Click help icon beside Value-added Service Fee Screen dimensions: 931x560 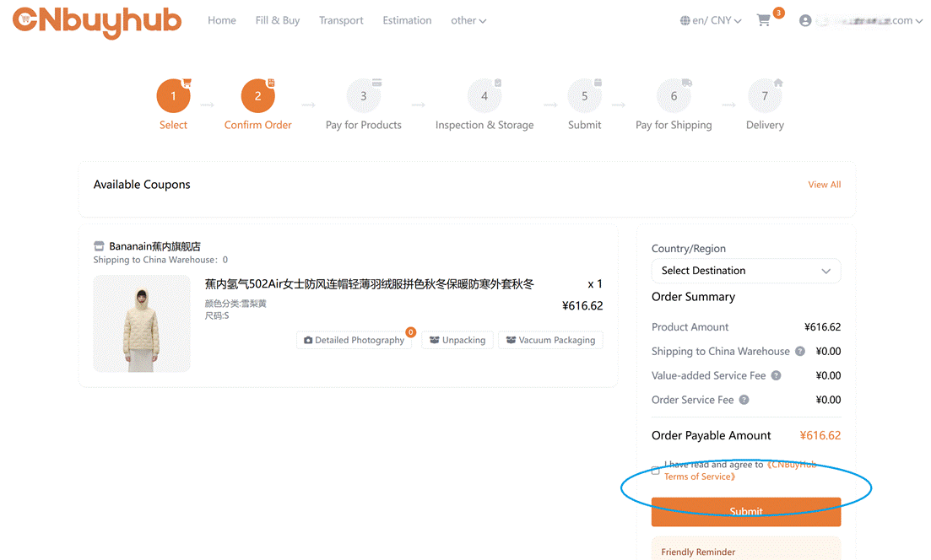pos(777,376)
